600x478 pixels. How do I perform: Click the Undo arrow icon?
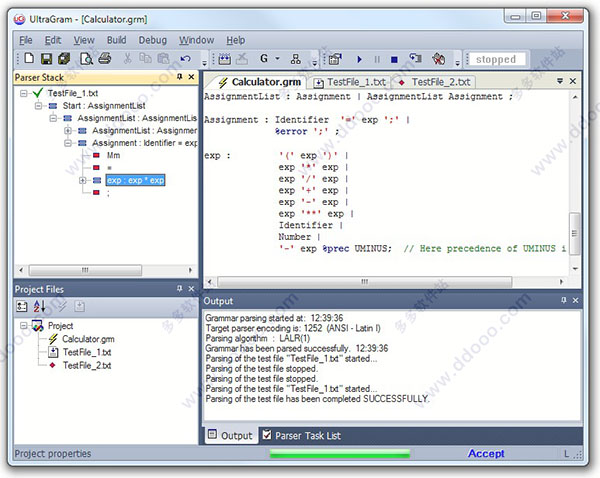[186, 59]
